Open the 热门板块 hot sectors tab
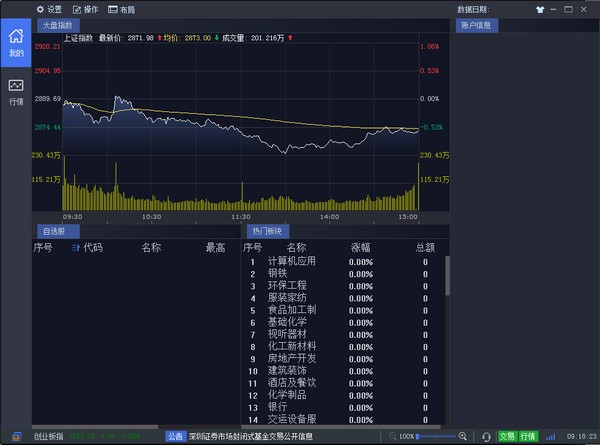The width and height of the screenshot is (600, 445). (268, 231)
